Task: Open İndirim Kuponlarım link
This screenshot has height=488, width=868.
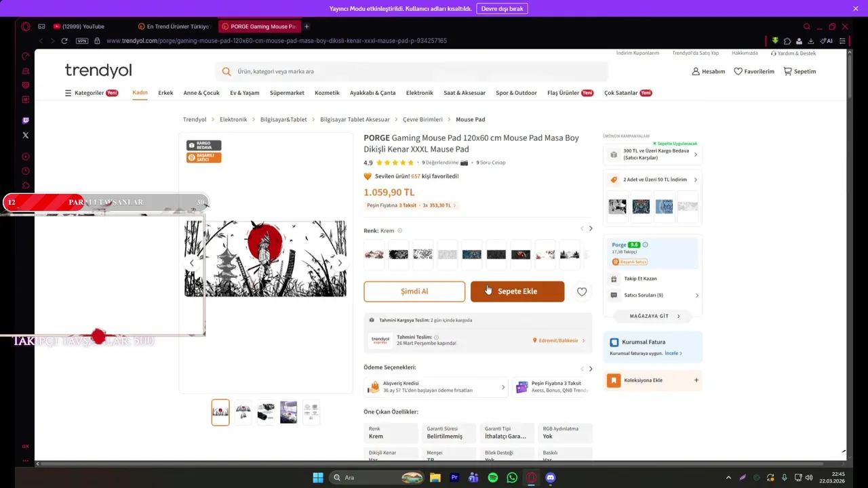Action: tap(637, 53)
